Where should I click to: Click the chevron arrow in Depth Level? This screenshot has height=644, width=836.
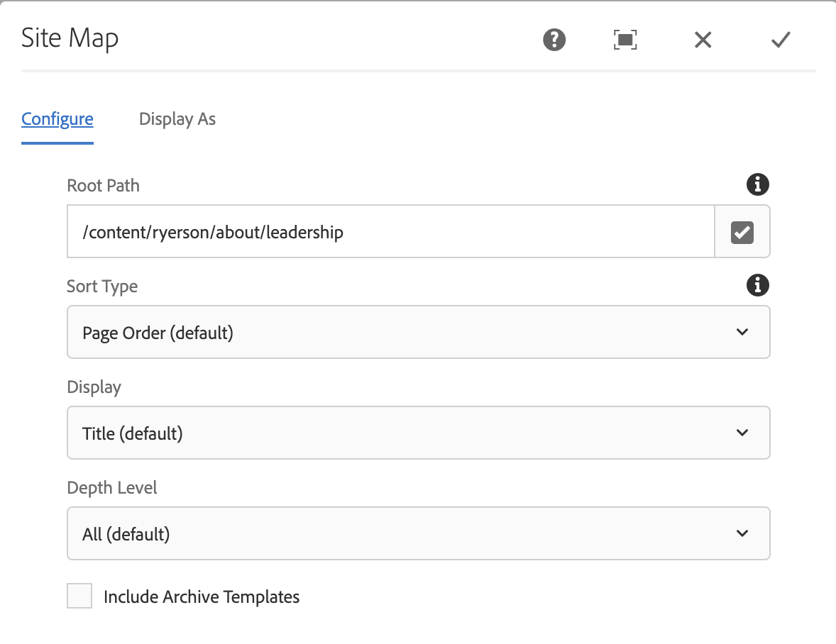[x=742, y=533]
